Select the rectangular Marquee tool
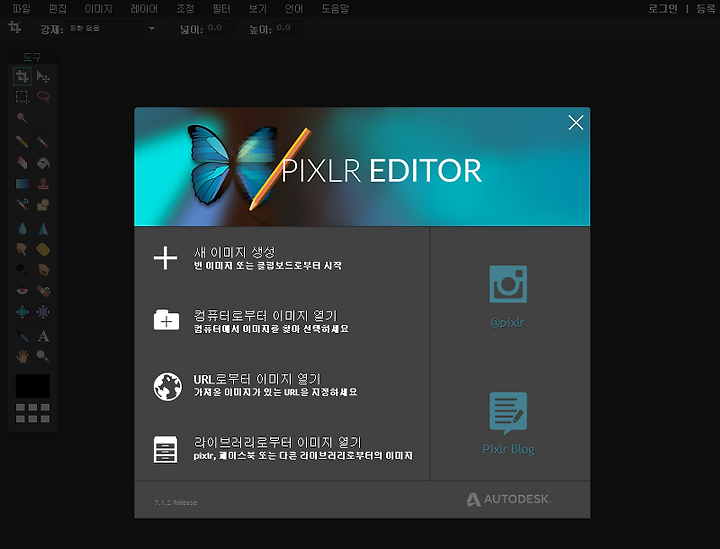The width and height of the screenshot is (720, 549). (x=22, y=97)
